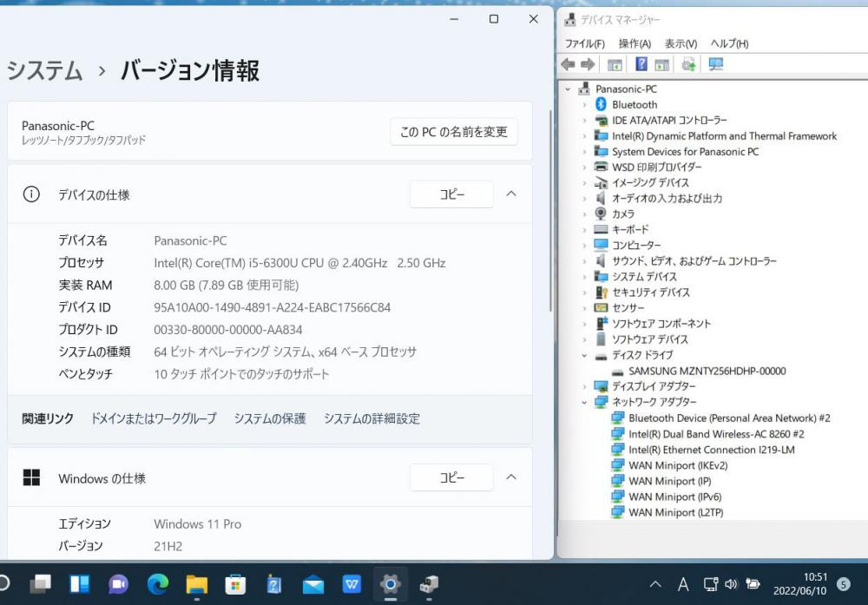Open the notification count badge
The height and width of the screenshot is (605, 868).
844,584
